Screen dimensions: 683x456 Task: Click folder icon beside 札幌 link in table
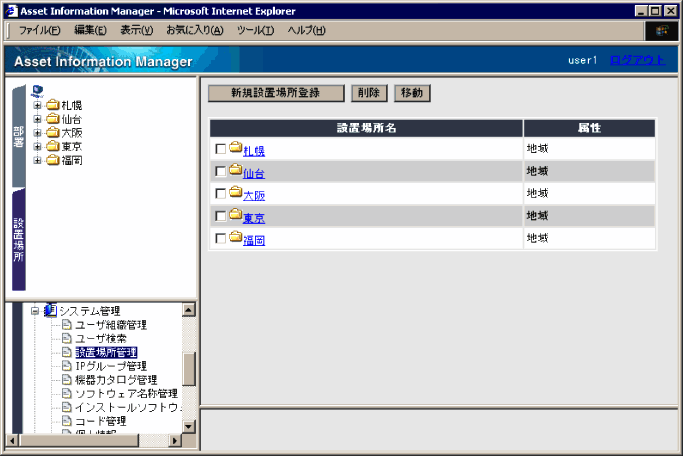pyautogui.click(x=236, y=147)
